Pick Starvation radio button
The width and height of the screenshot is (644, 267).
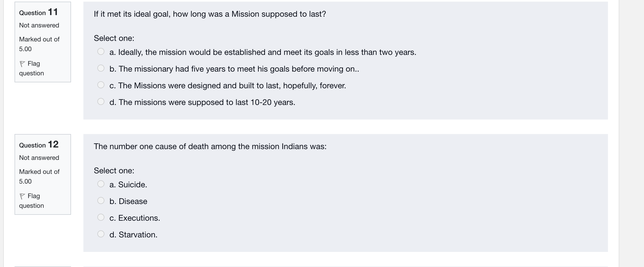click(101, 234)
